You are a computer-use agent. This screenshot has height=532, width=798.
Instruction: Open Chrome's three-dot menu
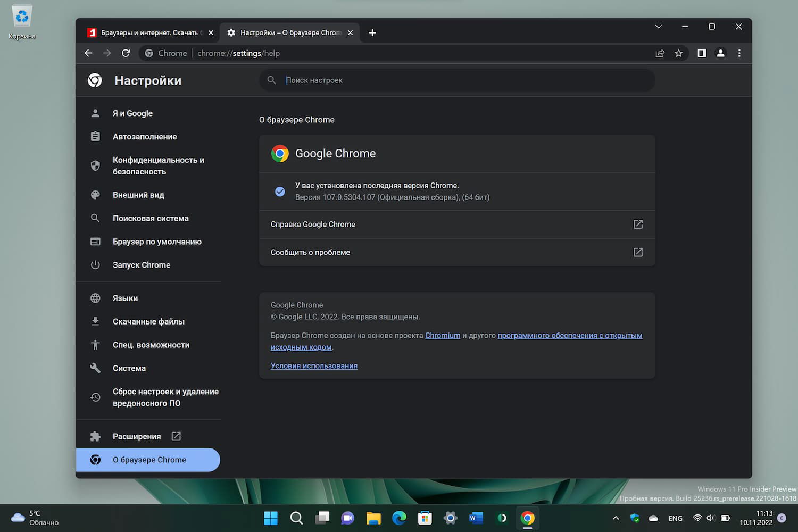pos(739,53)
